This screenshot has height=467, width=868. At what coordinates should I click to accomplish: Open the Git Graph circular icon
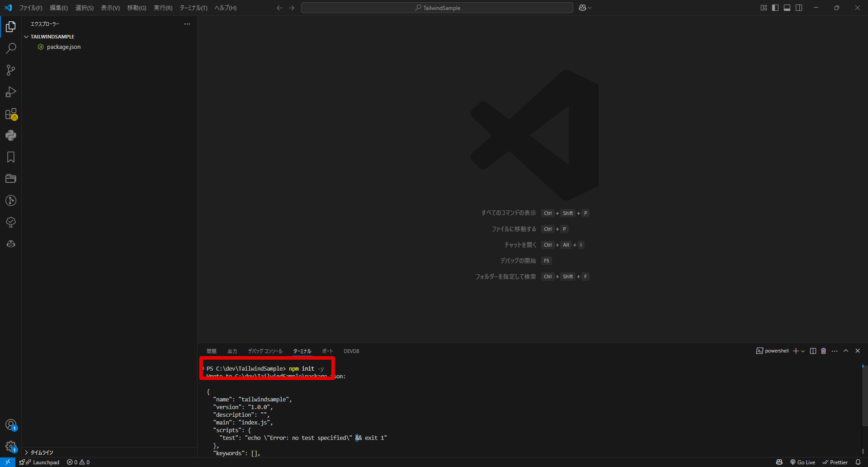[11, 200]
